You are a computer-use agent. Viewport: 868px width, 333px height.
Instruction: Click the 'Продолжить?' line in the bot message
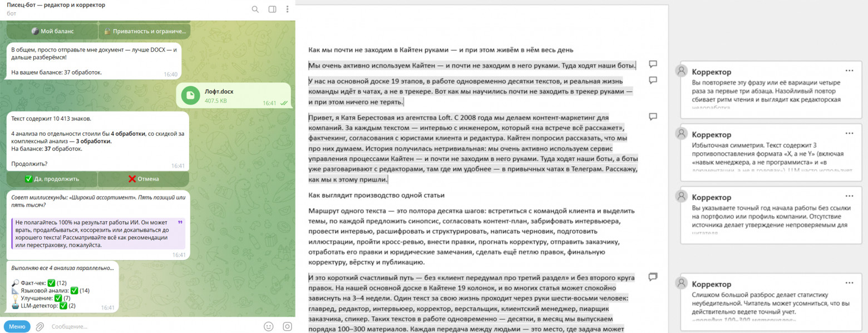point(29,164)
